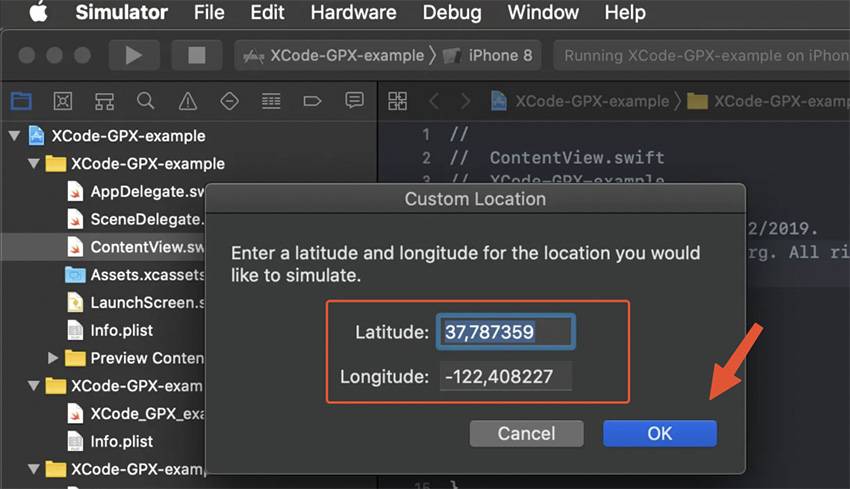Click the Run (play) button in Xcode
The width and height of the screenshot is (850, 489).
pos(134,55)
